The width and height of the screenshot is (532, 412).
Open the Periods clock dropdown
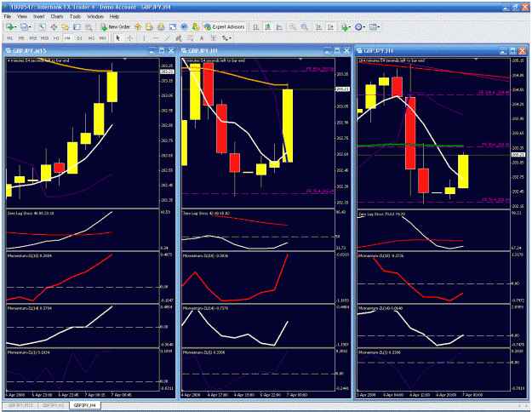360,26
